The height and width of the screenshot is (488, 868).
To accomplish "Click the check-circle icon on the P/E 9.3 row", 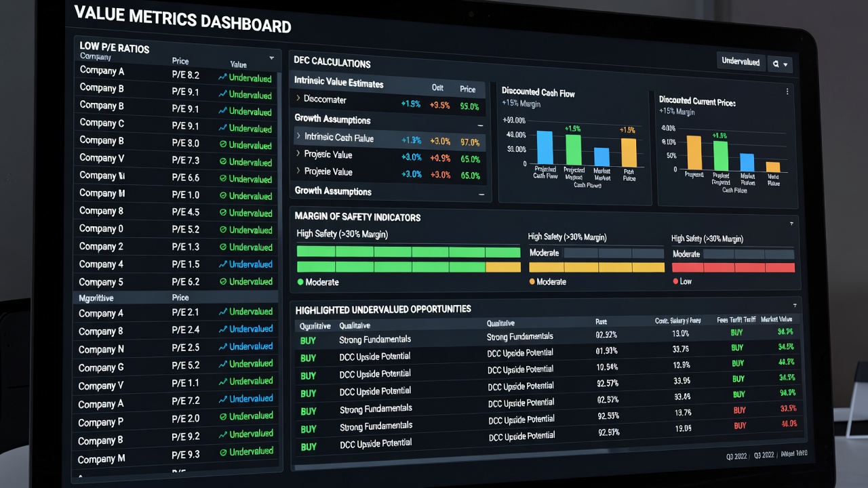I will [x=223, y=451].
